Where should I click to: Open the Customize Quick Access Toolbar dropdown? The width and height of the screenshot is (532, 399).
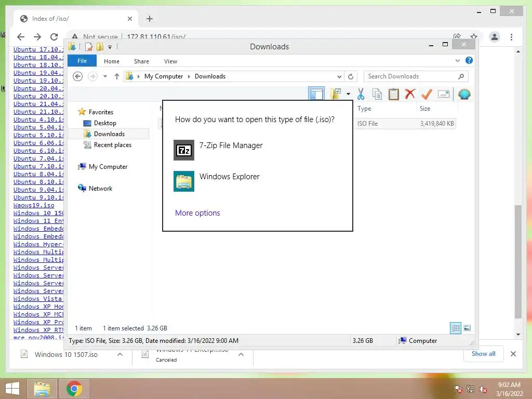click(110, 47)
